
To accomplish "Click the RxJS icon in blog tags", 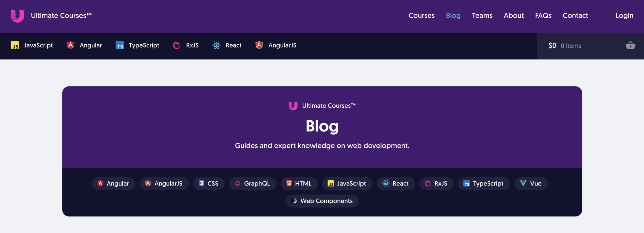I will point(428,183).
